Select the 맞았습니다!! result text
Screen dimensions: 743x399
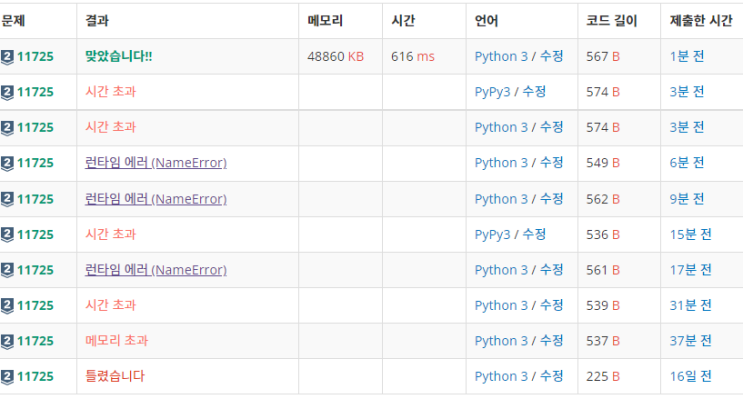click(x=118, y=56)
